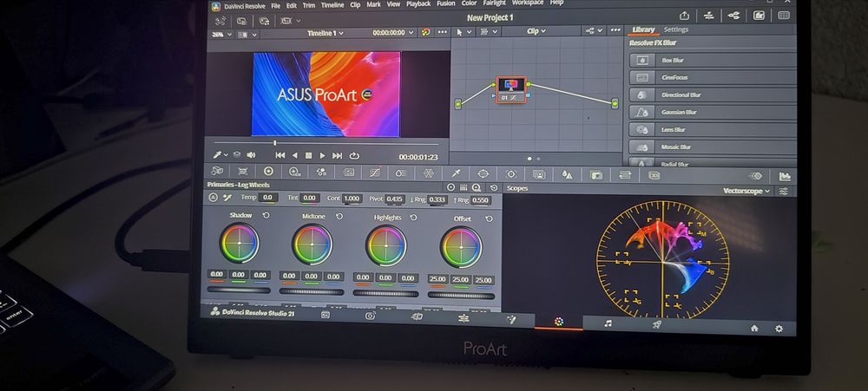Screen dimensions: 868x391
Task: Open node graph options menu (three dots)
Action: pos(615,30)
